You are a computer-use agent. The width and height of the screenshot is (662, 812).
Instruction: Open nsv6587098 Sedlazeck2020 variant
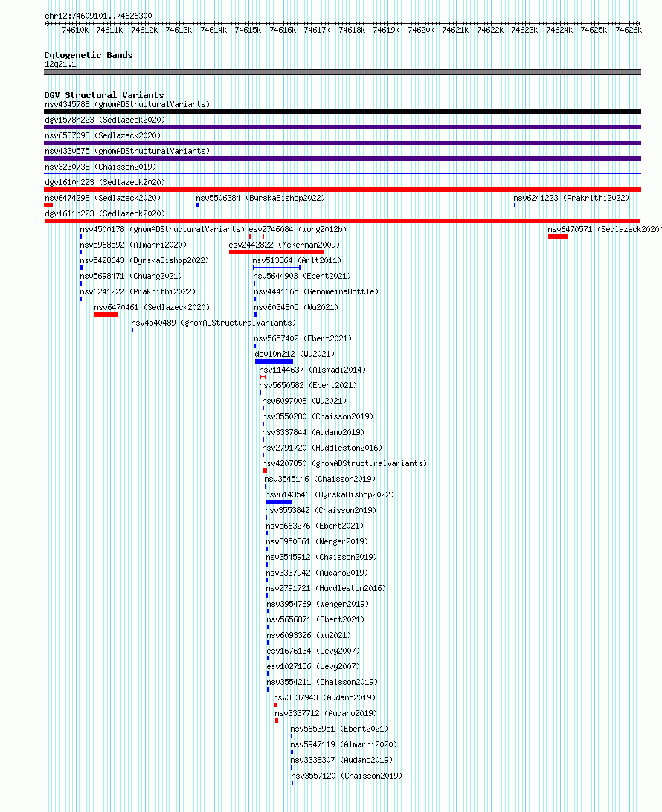point(103,135)
